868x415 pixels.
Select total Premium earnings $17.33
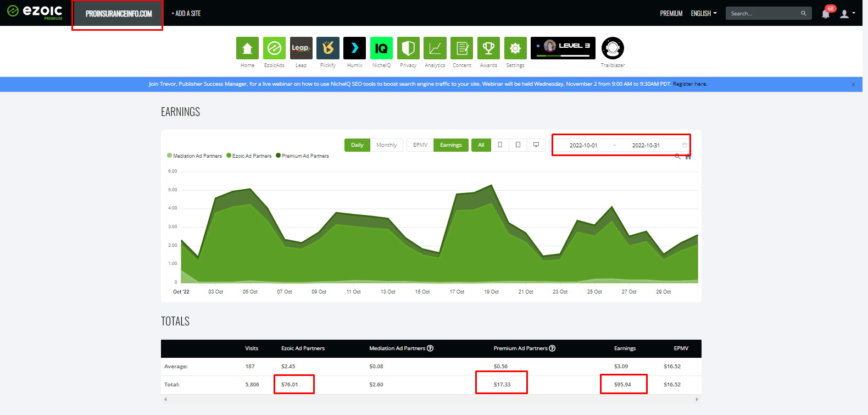[x=502, y=384]
